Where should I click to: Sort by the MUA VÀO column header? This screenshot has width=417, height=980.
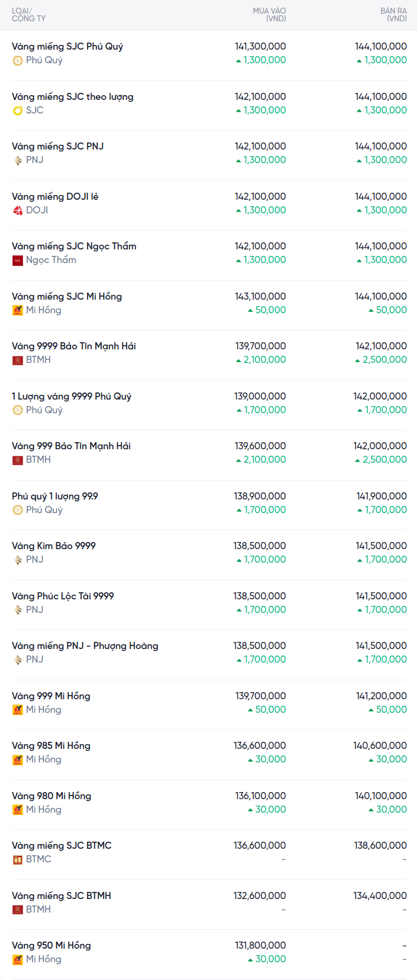click(269, 15)
